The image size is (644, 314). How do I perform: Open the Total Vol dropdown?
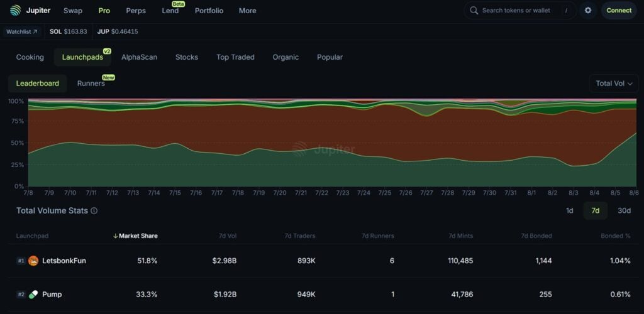click(614, 84)
